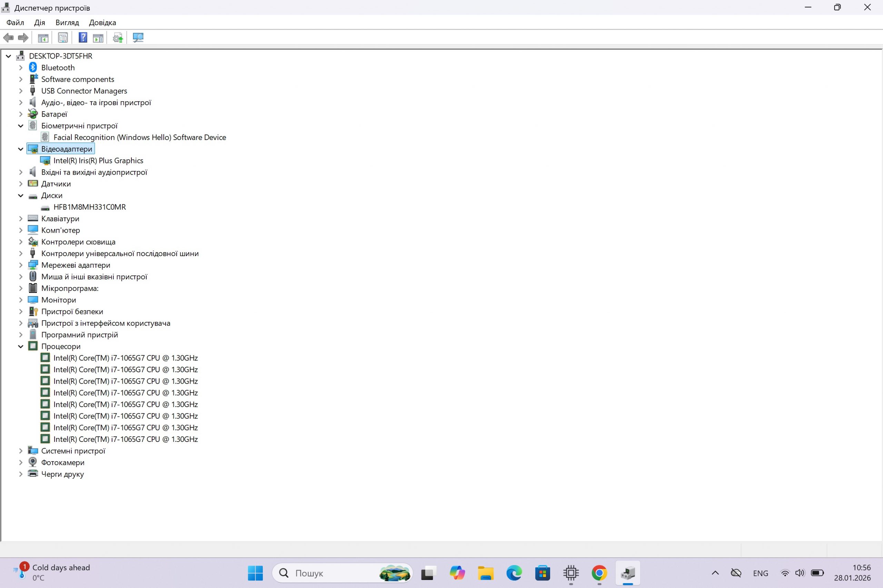Select HFB1M8MH331C0MR disk entry

click(x=90, y=207)
